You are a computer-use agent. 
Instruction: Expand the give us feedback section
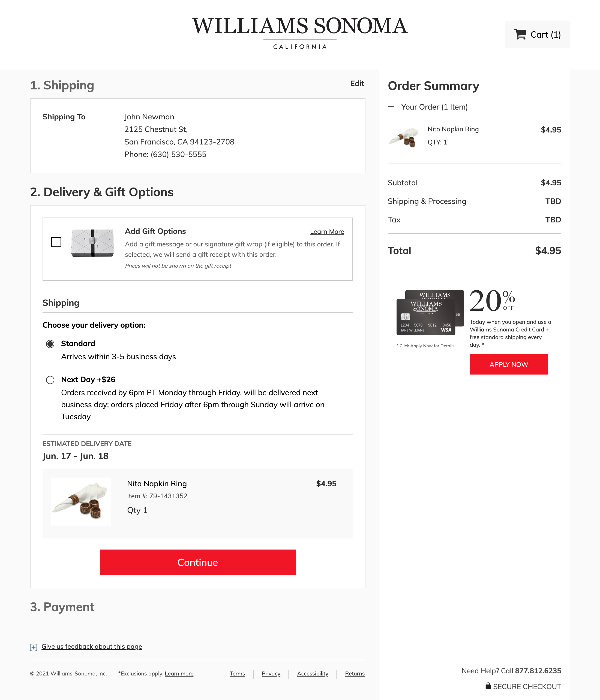click(91, 646)
